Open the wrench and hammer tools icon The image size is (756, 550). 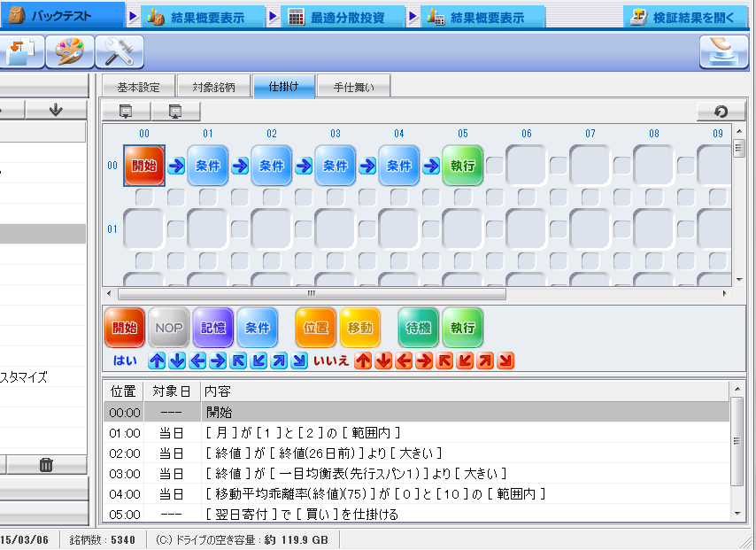(x=120, y=51)
